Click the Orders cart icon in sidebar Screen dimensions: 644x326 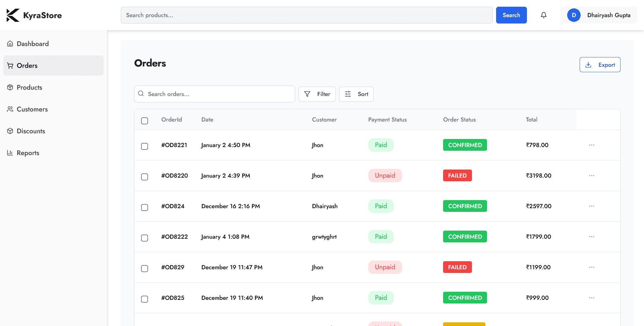10,65
